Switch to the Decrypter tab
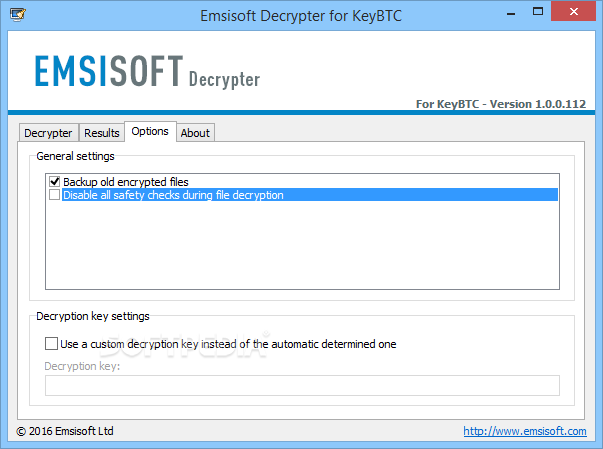The width and height of the screenshot is (603, 449). 48,133
